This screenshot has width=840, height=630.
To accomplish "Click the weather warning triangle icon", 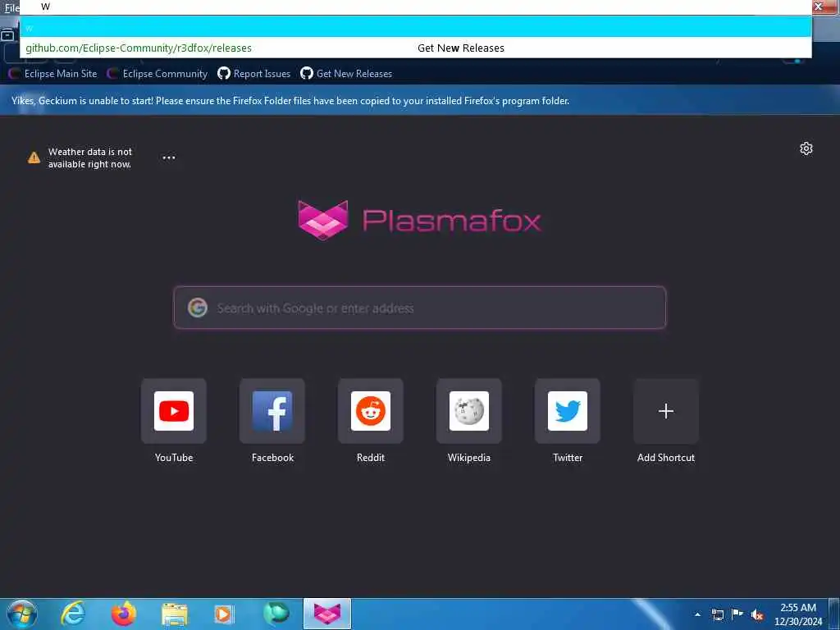I will click(x=34, y=157).
